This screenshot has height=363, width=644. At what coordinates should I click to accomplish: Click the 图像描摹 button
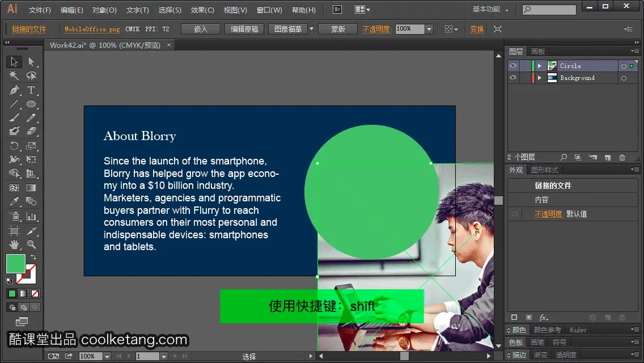coord(288,29)
